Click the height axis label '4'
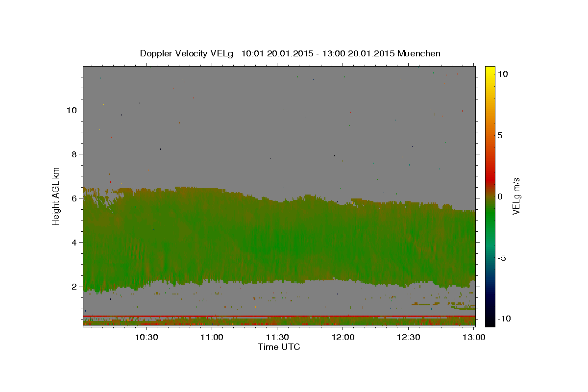The height and width of the screenshot is (392, 588). pyautogui.click(x=74, y=243)
